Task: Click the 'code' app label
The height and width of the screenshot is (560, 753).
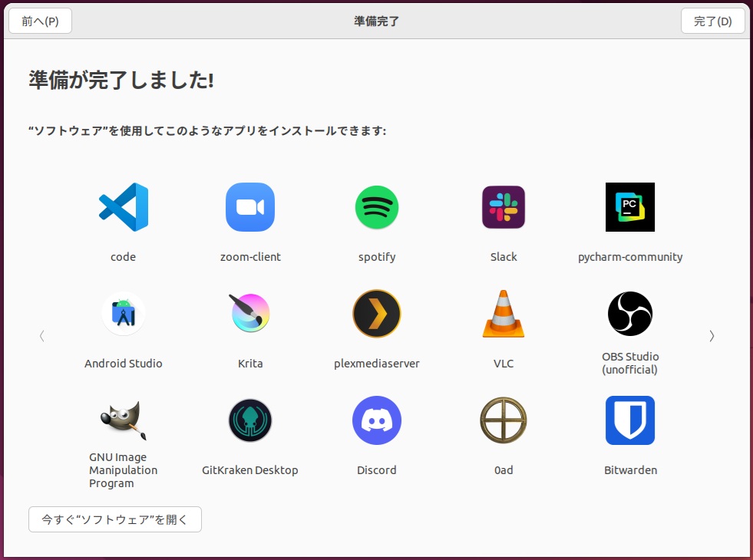Action: pyautogui.click(x=124, y=257)
